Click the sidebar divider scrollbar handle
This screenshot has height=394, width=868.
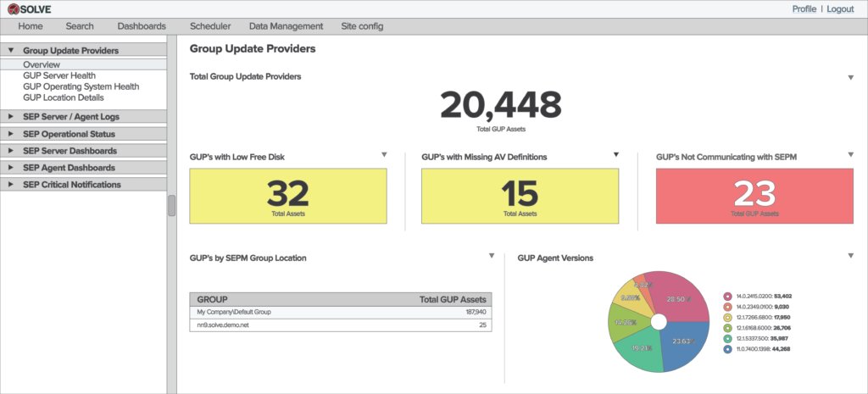(x=171, y=205)
